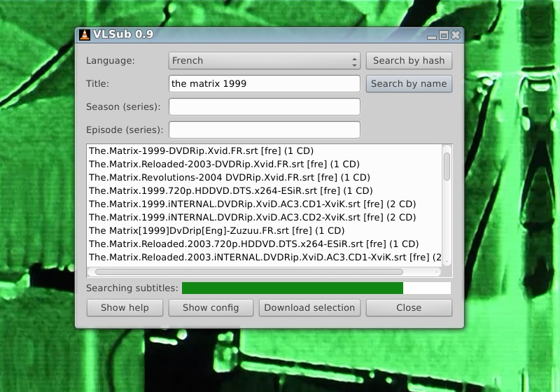Image resolution: width=560 pixels, height=392 pixels.
Task: Focus the Season (series) input field
Action: (264, 107)
